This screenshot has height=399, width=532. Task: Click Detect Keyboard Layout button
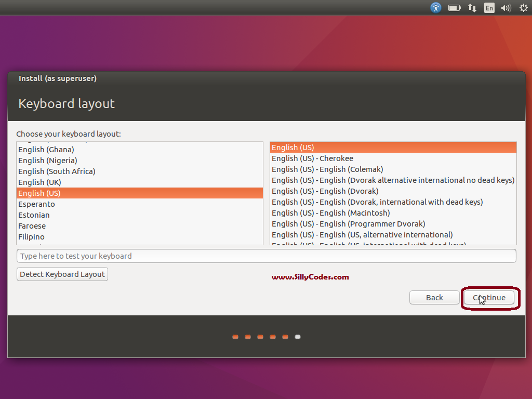[62, 274]
